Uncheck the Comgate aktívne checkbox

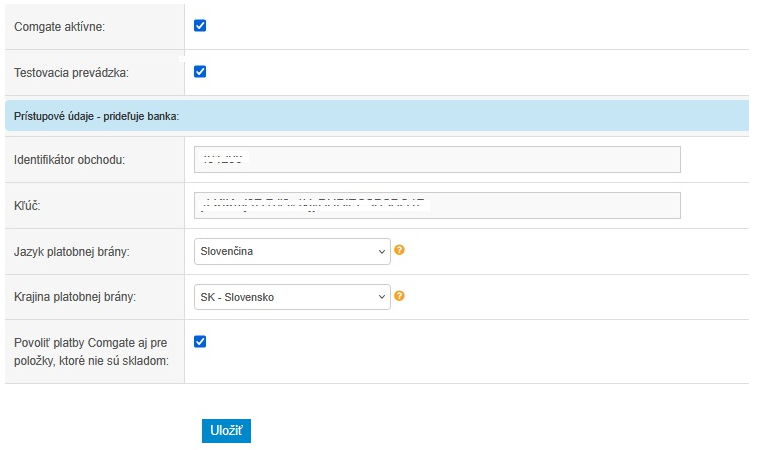200,25
